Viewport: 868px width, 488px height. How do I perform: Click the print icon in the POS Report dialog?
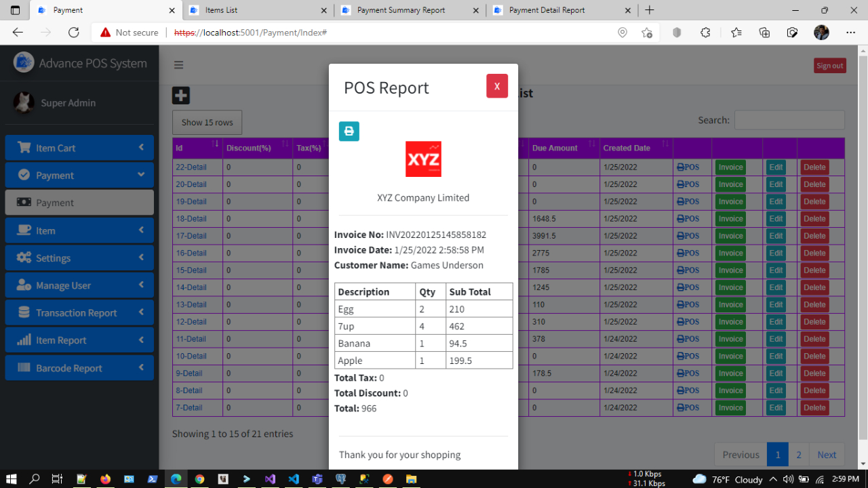[x=349, y=131]
